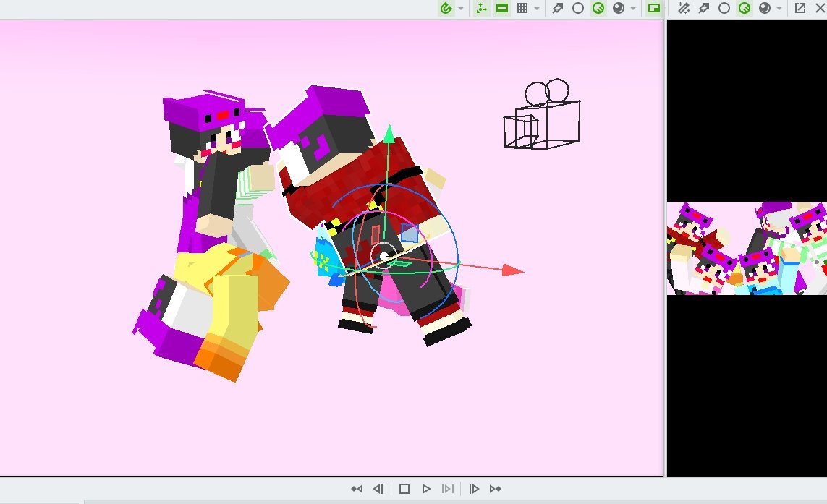Screen dimensions: 827x504
Task: Click the white center pivot circle of gizmo
Action: point(383,256)
